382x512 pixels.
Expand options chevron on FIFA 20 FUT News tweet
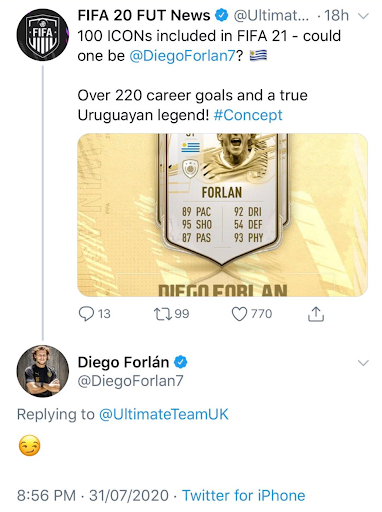tap(363, 16)
